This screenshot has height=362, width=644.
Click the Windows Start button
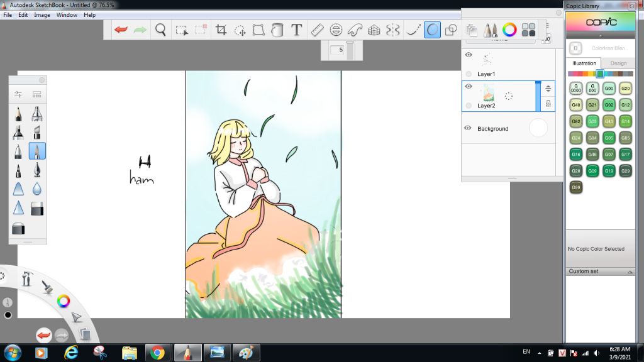tap(13, 353)
